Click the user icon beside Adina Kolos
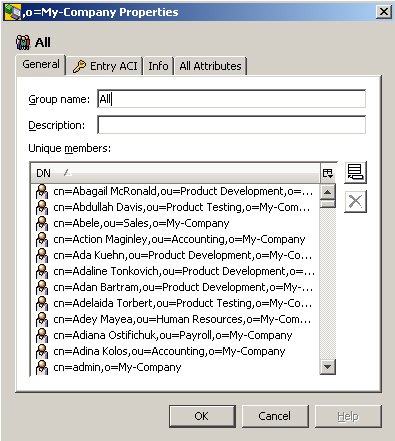The width and height of the screenshot is (395, 441). (x=42, y=351)
